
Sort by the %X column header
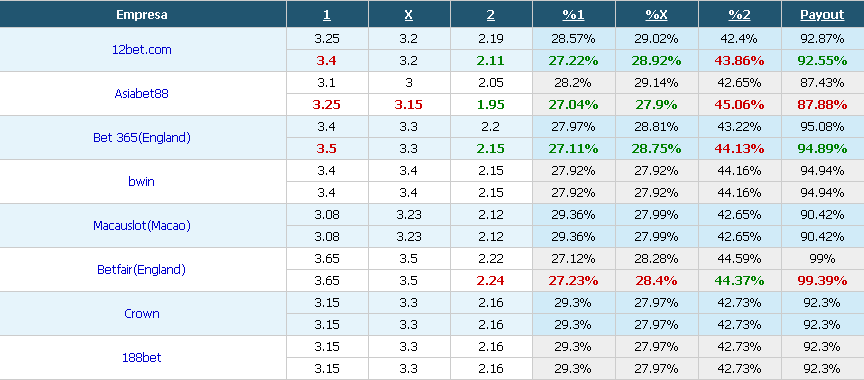click(656, 15)
